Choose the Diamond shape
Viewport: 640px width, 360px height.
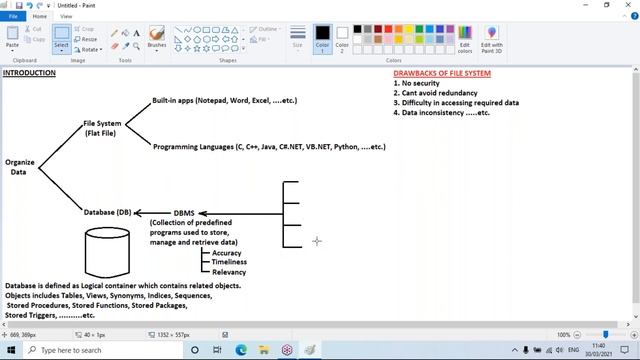(x=187, y=39)
